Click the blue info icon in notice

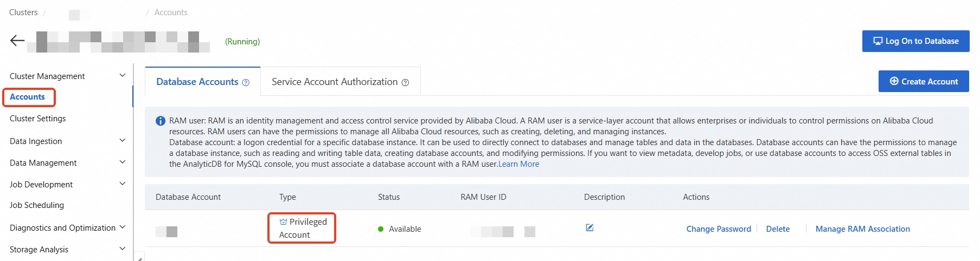[x=161, y=121]
